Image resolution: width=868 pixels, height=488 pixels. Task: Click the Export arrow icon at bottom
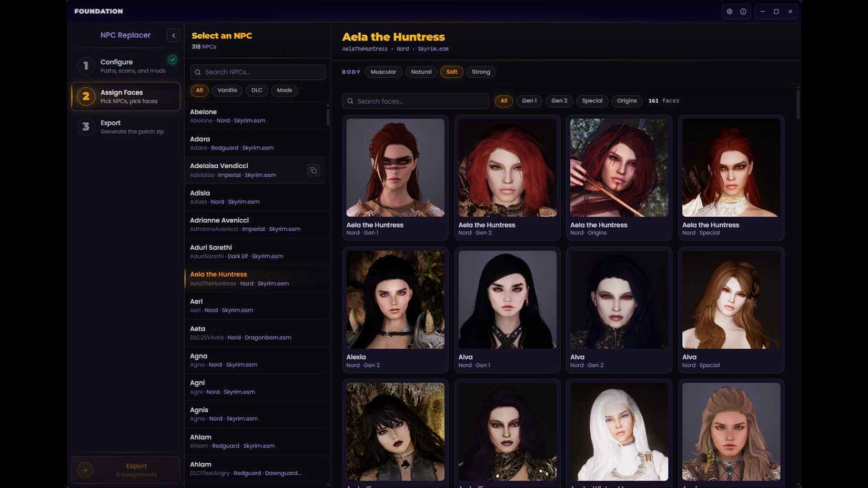click(x=85, y=470)
